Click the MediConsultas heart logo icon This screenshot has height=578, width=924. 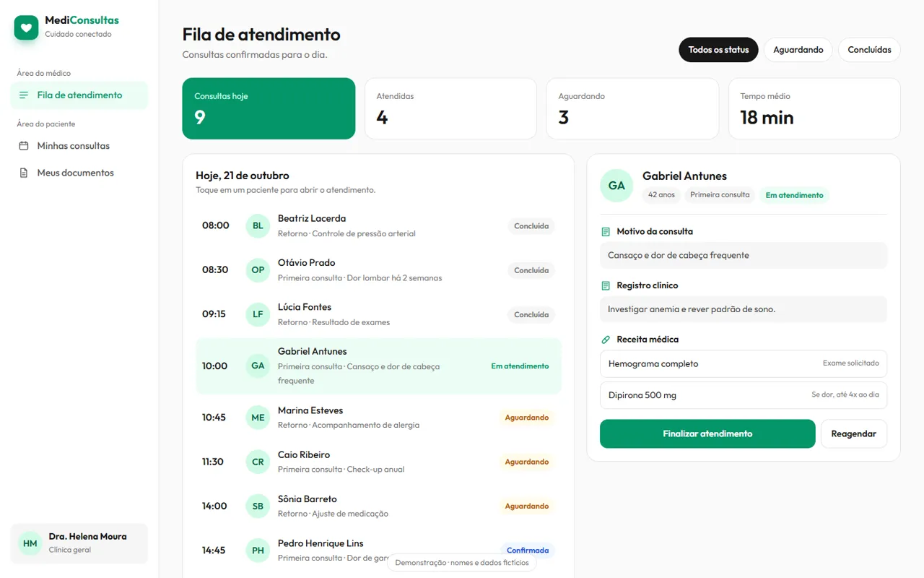26,27
